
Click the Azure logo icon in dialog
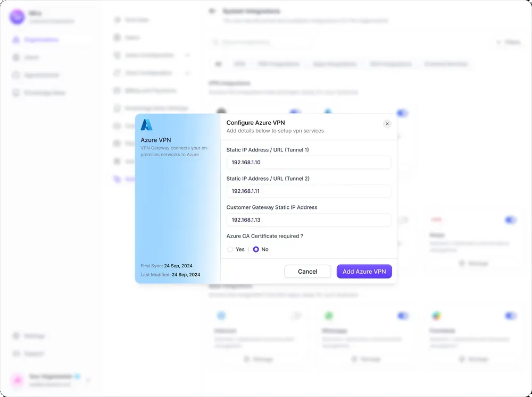point(147,125)
